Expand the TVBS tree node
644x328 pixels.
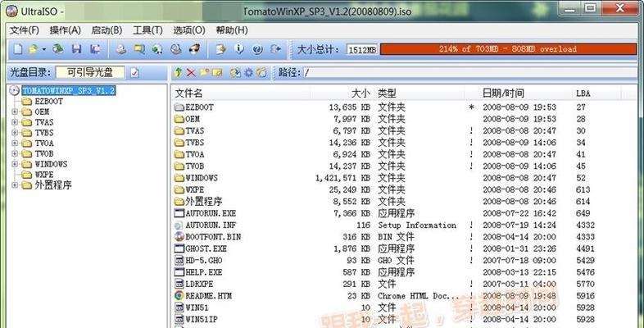coord(15,133)
